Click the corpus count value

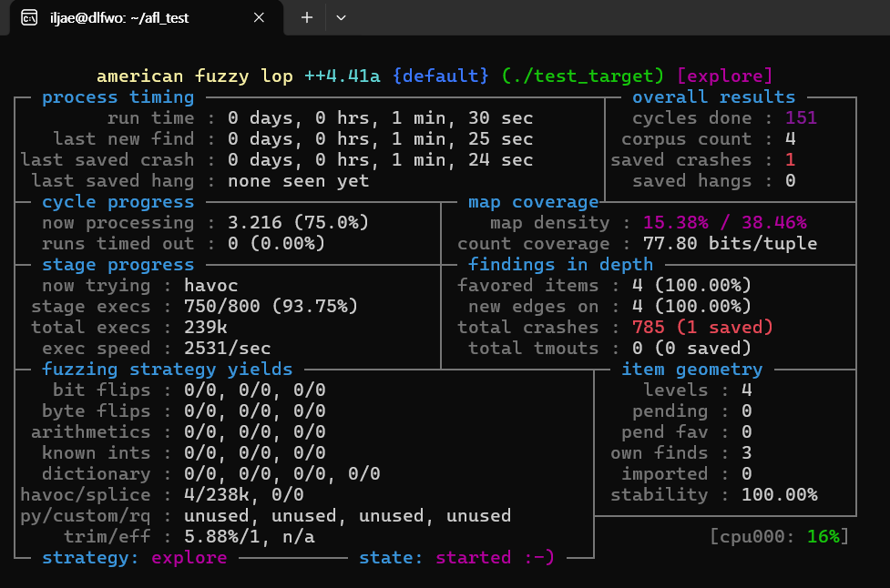(790, 139)
